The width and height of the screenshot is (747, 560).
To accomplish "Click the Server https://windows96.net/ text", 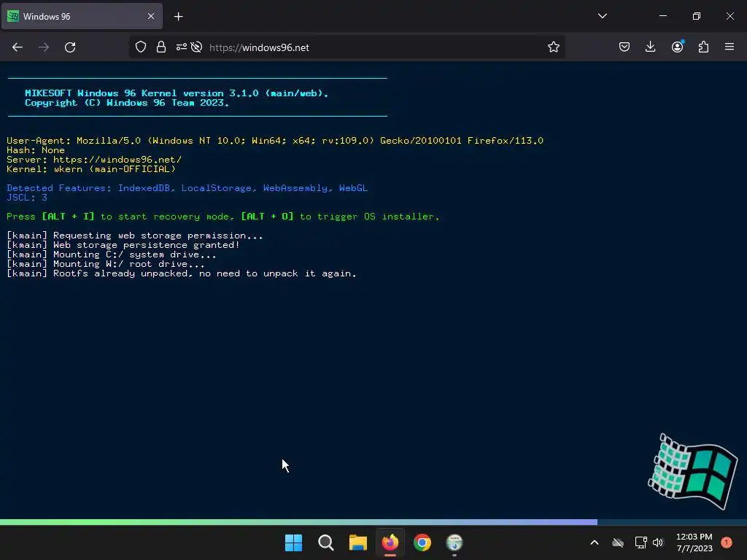I will pos(94,160).
